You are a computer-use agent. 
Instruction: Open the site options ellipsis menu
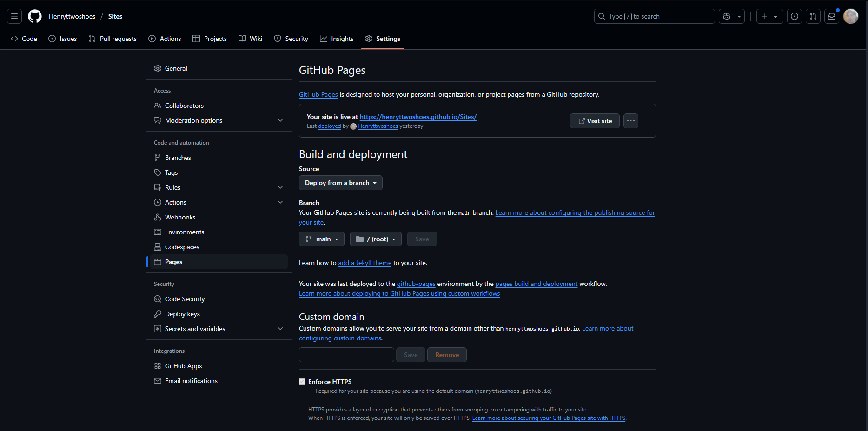(631, 121)
